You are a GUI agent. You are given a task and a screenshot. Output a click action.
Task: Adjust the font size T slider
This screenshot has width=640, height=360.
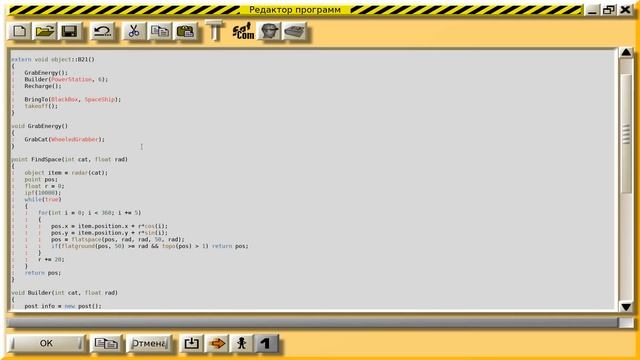coord(214,31)
